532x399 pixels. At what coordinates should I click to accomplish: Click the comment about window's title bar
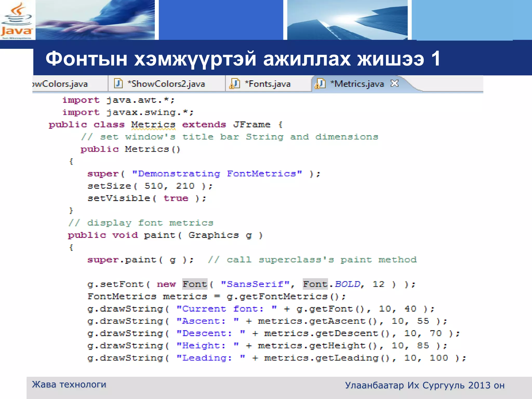[230, 137]
